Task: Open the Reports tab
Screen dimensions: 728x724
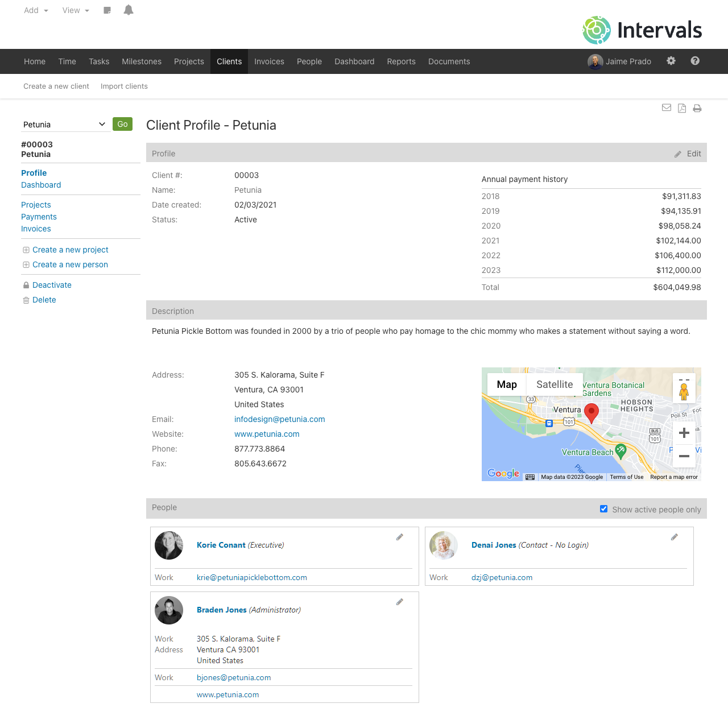Action: (402, 61)
